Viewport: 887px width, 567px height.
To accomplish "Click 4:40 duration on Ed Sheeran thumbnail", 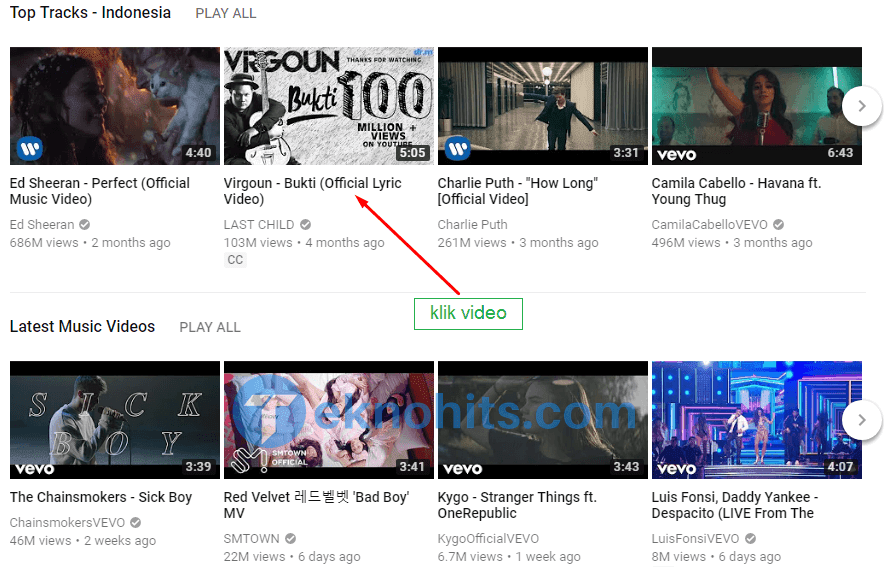I will pyautogui.click(x=199, y=153).
